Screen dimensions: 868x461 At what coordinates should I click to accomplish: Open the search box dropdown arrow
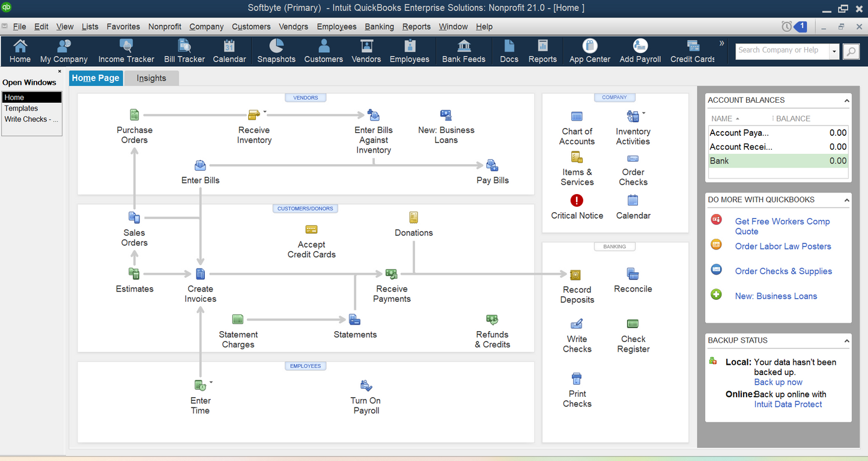point(834,52)
